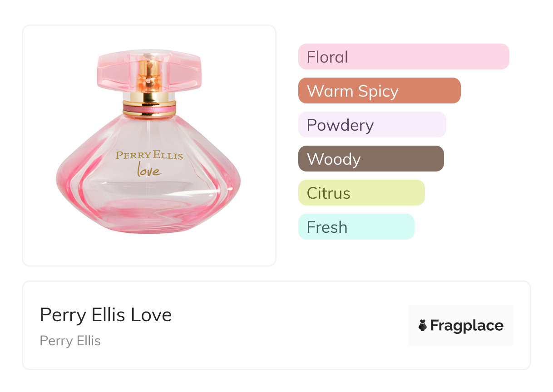Select the Warm Spicy accord bar

(379, 91)
